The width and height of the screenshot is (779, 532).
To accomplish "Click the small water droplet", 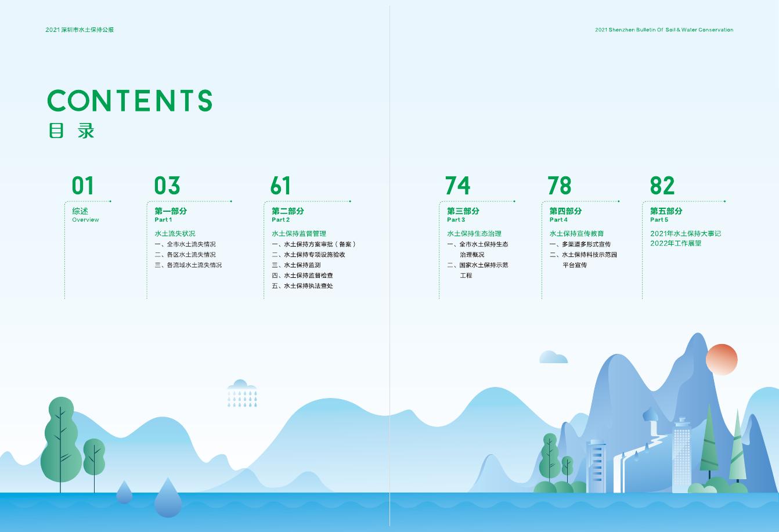I will [124, 492].
